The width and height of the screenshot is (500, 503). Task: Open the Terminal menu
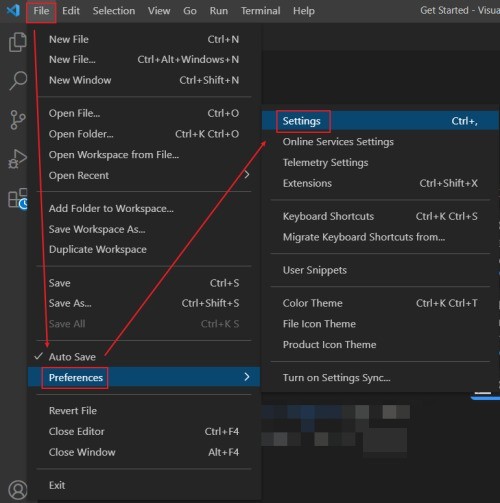click(x=260, y=11)
